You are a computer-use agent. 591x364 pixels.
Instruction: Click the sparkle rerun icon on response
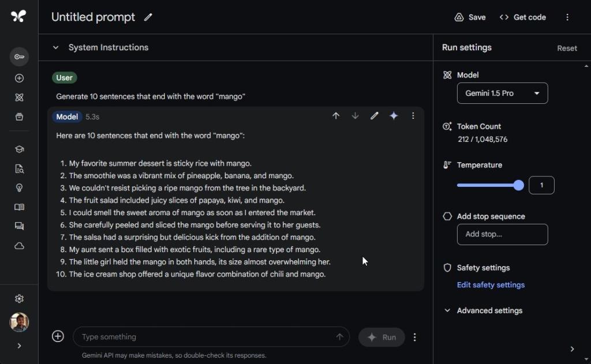tap(394, 116)
